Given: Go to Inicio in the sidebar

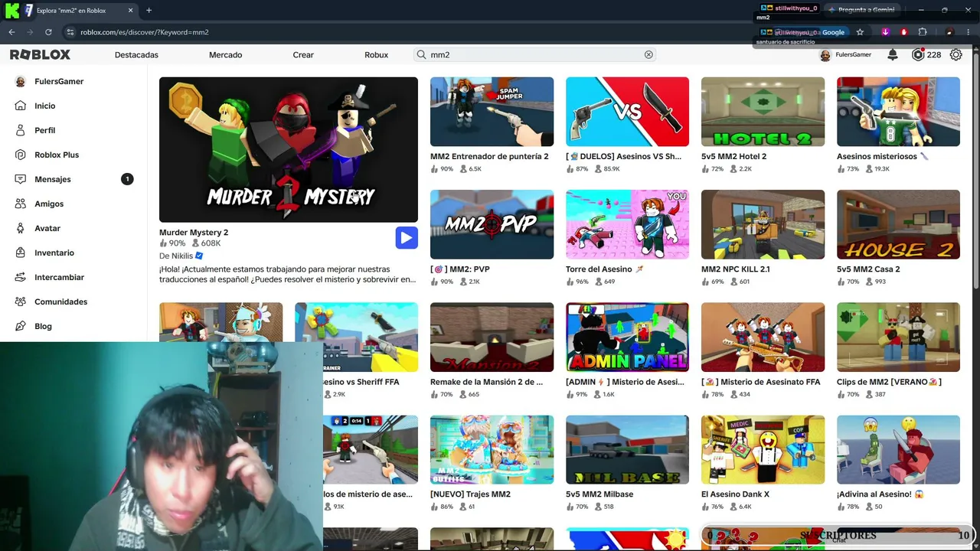Looking at the screenshot, I should pos(45,106).
